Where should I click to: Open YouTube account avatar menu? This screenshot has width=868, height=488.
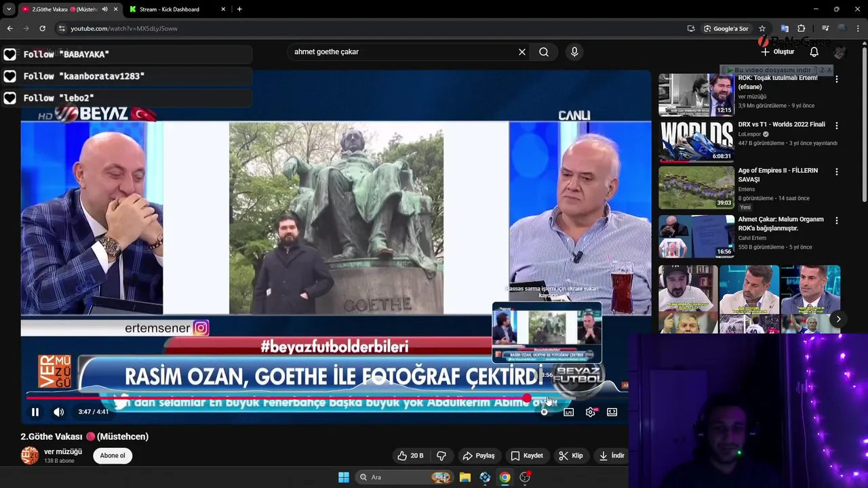[840, 52]
